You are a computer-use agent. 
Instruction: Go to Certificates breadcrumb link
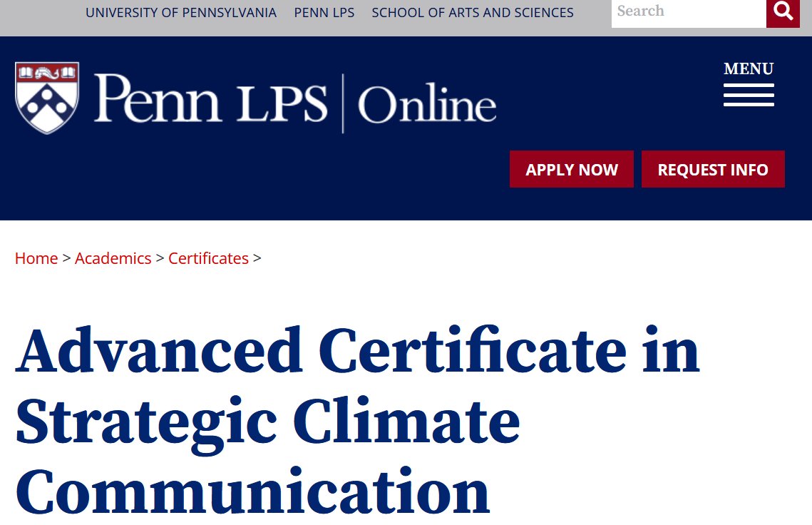tap(208, 258)
